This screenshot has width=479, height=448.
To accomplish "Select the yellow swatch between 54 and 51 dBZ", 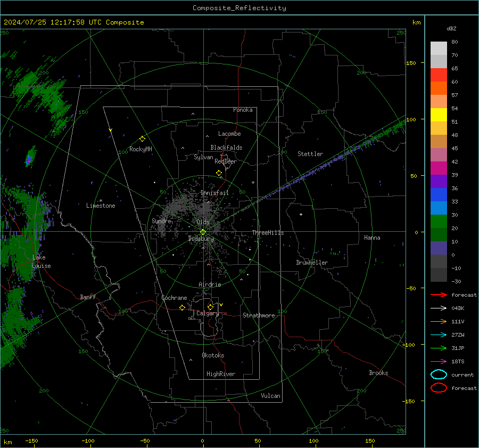I will tap(439, 115).
